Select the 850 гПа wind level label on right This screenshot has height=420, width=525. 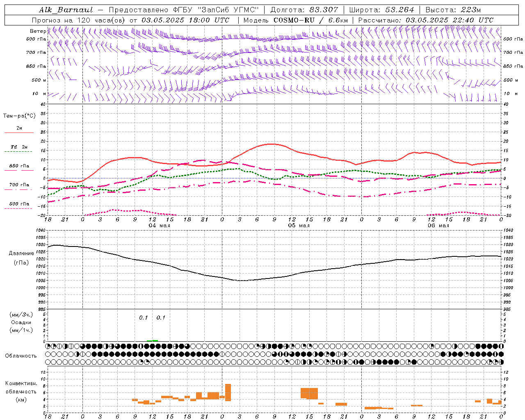point(513,66)
